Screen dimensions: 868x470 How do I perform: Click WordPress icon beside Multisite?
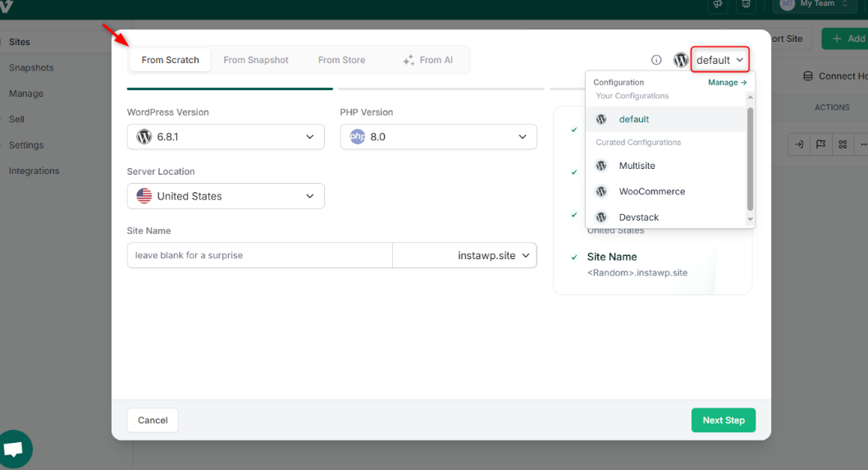(x=601, y=166)
